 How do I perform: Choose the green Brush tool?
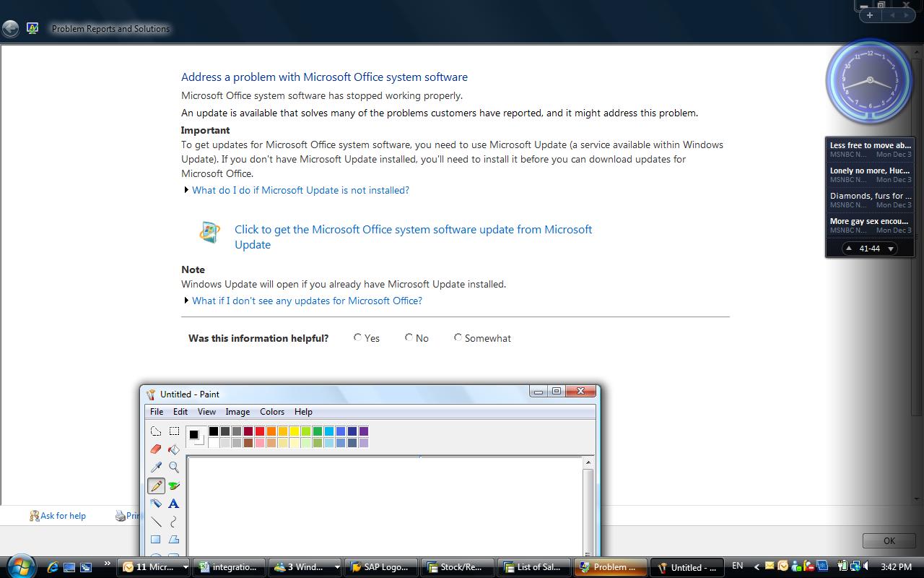[174, 486]
